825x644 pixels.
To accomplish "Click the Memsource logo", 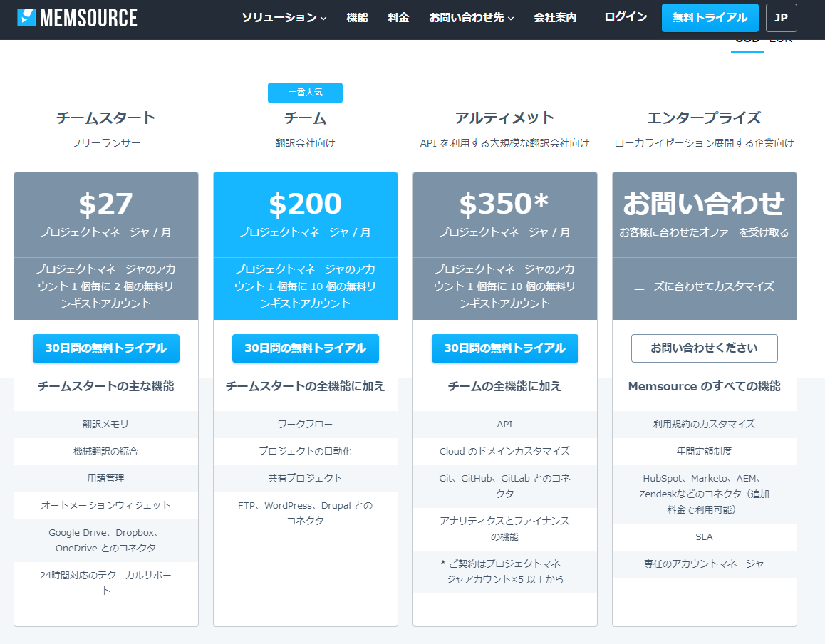I will pyautogui.click(x=77, y=18).
